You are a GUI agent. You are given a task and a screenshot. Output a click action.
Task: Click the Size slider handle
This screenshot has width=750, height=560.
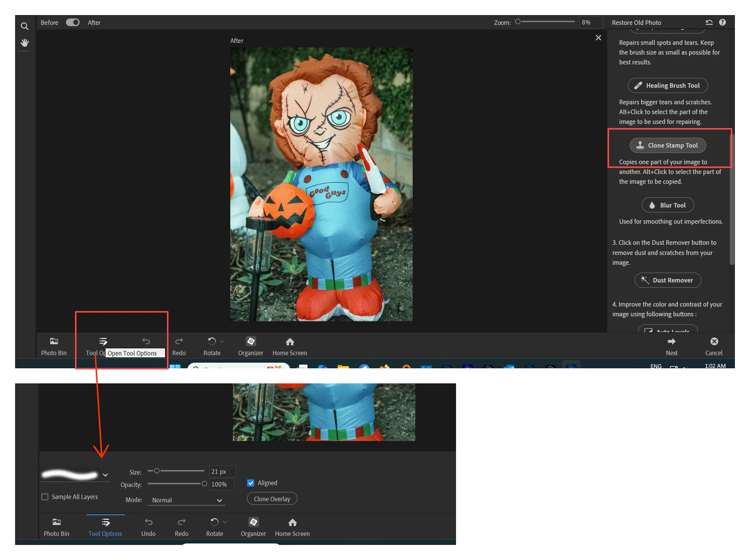157,471
